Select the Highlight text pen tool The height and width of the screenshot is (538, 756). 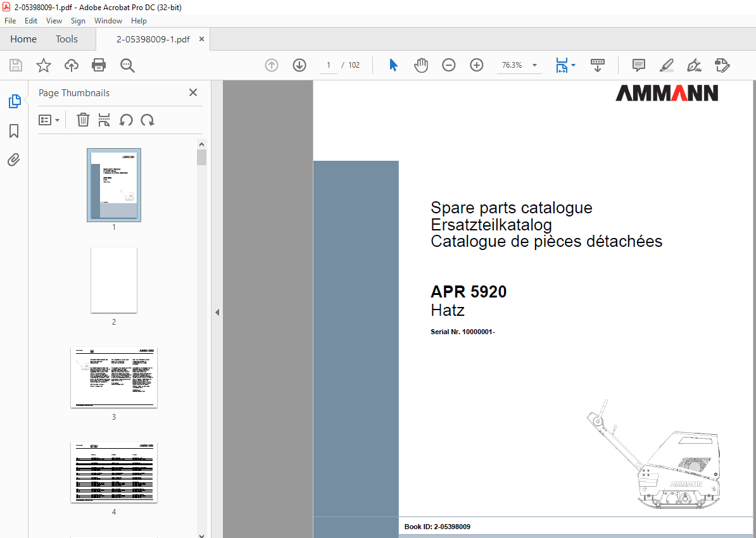point(667,65)
